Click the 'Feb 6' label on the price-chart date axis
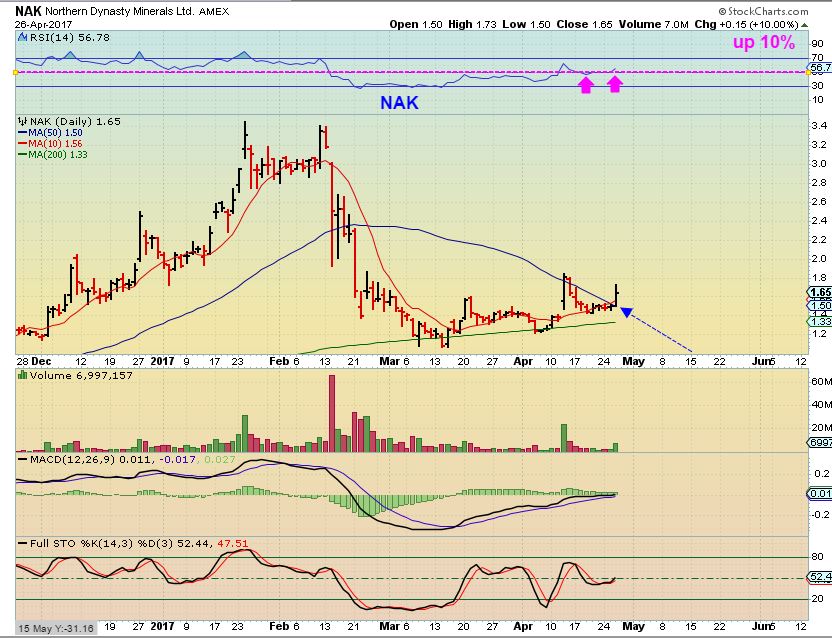Viewport: 832px width, 638px height. (284, 361)
